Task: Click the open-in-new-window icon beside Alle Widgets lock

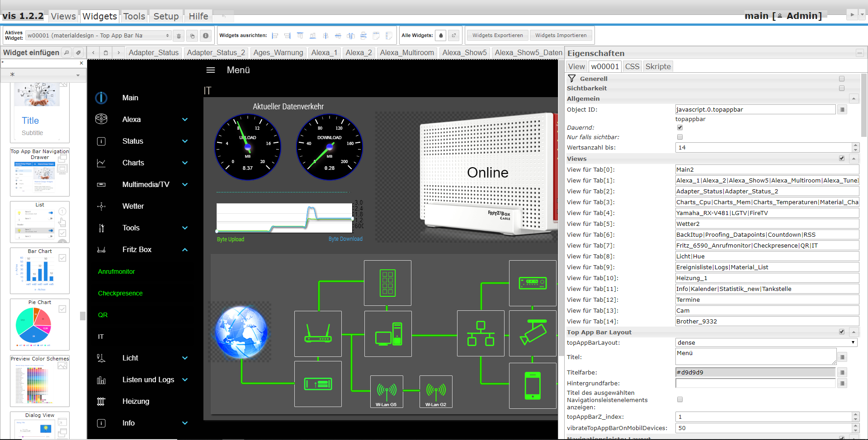Action: tap(454, 35)
